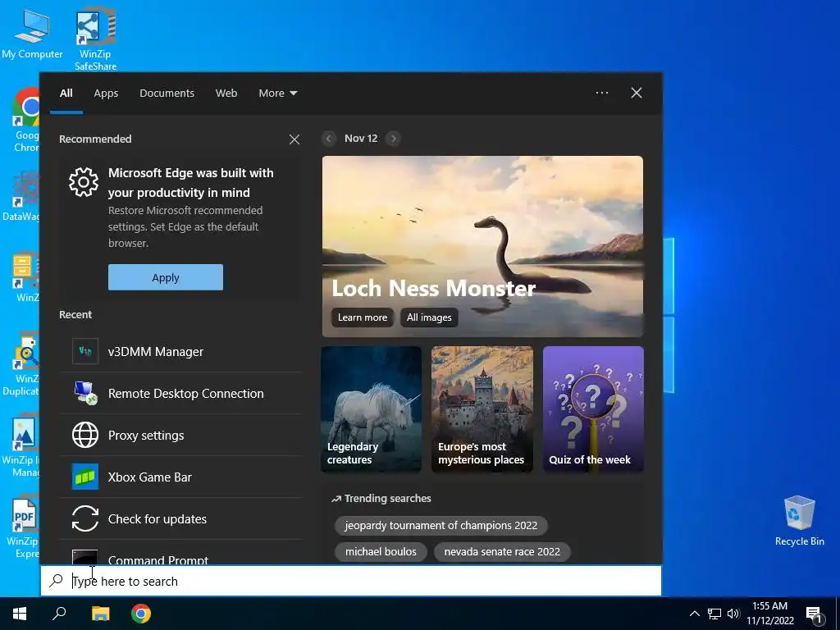Open Xbox Game Bar icon

coord(85,477)
